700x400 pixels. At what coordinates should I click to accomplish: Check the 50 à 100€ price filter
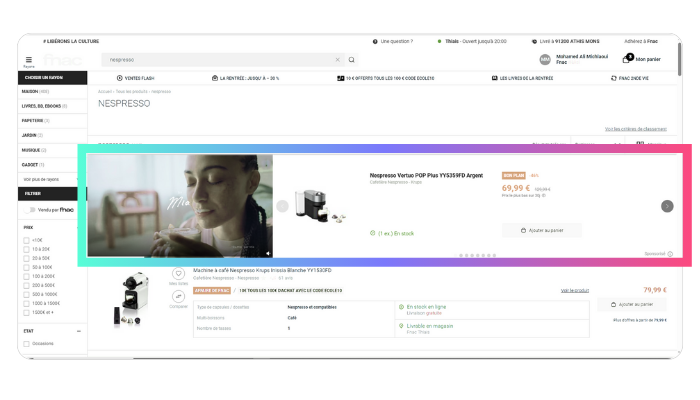(26, 267)
